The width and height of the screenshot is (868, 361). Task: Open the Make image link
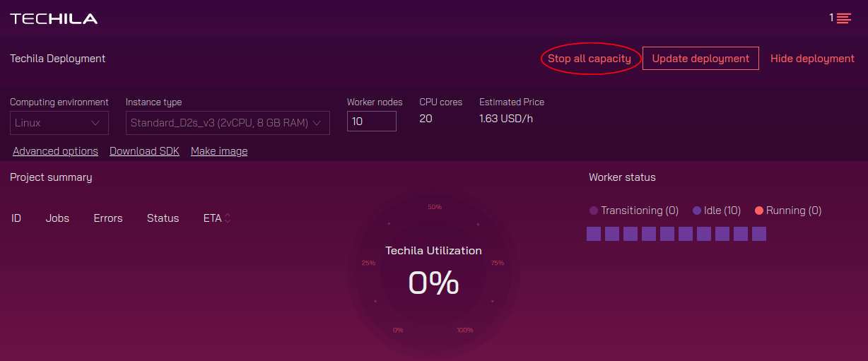click(x=219, y=151)
